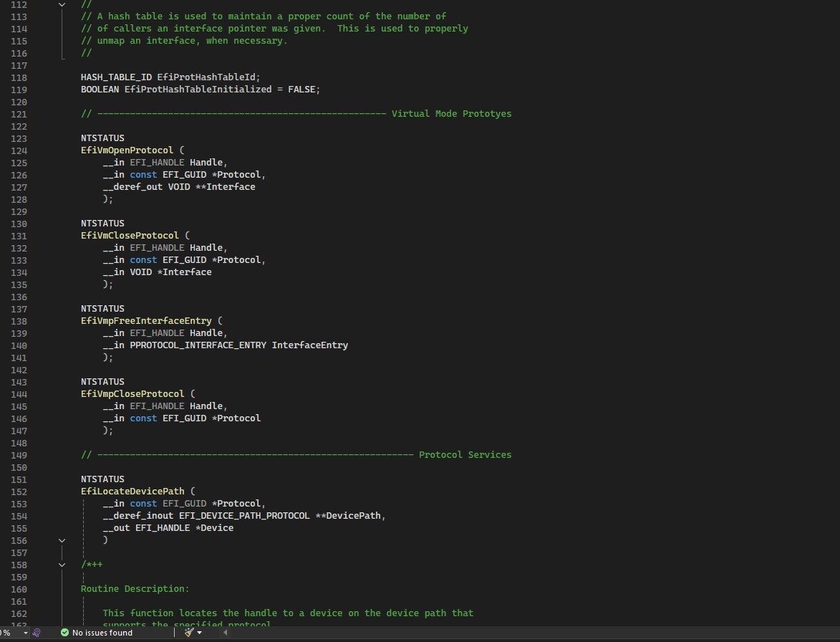Run code cleanup with the broom icon
Image resolution: width=840 pixels, height=642 pixels.
point(189,633)
